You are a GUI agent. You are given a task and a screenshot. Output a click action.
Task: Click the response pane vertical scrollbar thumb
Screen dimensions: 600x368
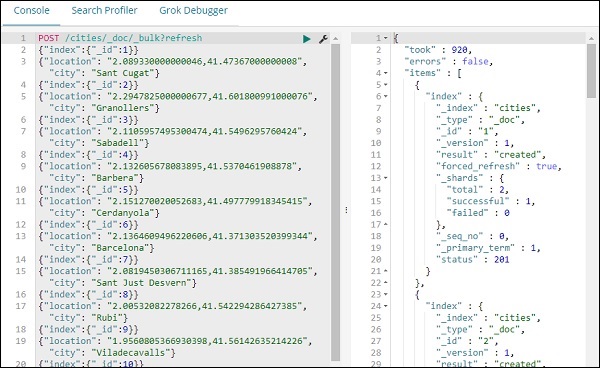pyautogui.click(x=592, y=71)
